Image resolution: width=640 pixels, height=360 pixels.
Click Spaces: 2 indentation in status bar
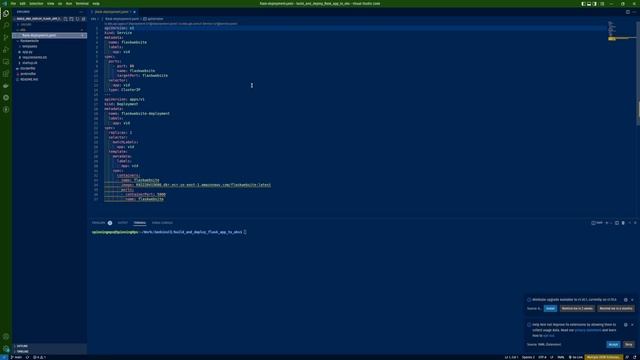528,357
